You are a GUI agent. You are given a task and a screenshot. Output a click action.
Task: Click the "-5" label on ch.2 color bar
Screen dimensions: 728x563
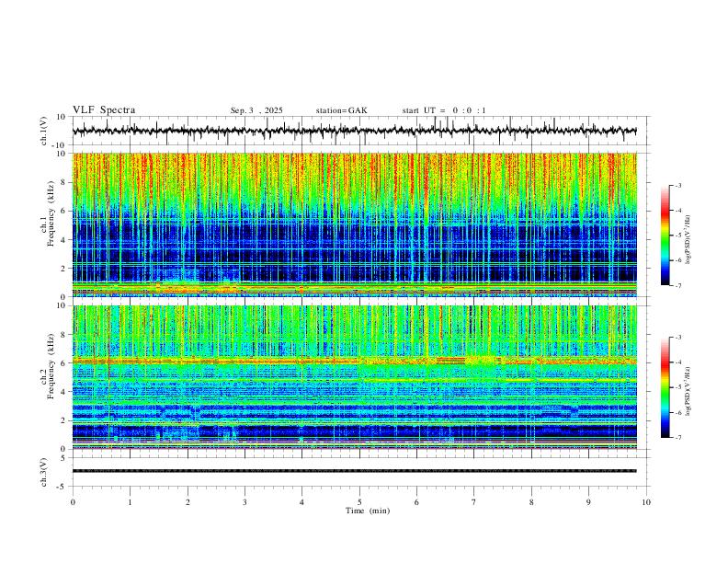[x=678, y=387]
